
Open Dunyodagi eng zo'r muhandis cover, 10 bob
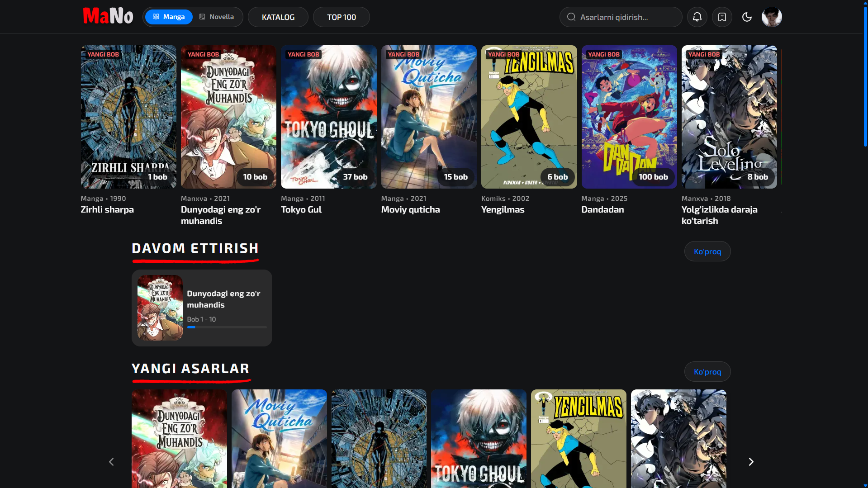click(x=228, y=117)
